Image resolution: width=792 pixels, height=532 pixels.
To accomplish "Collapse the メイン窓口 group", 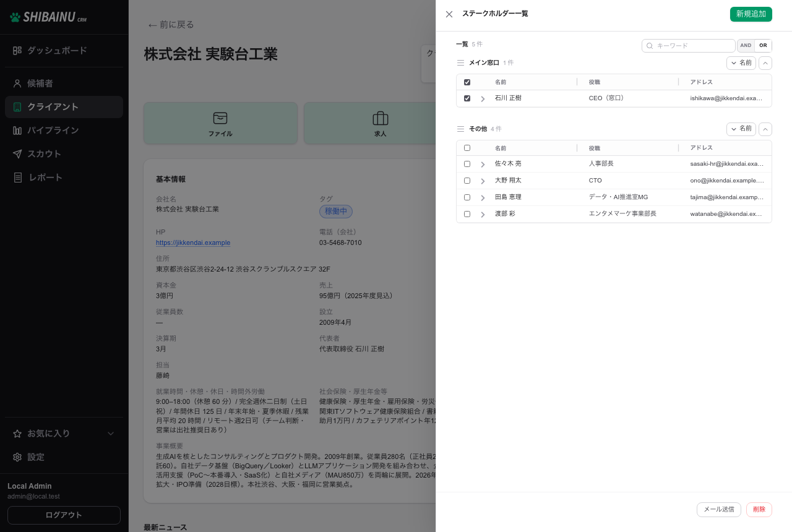I will click(765, 63).
